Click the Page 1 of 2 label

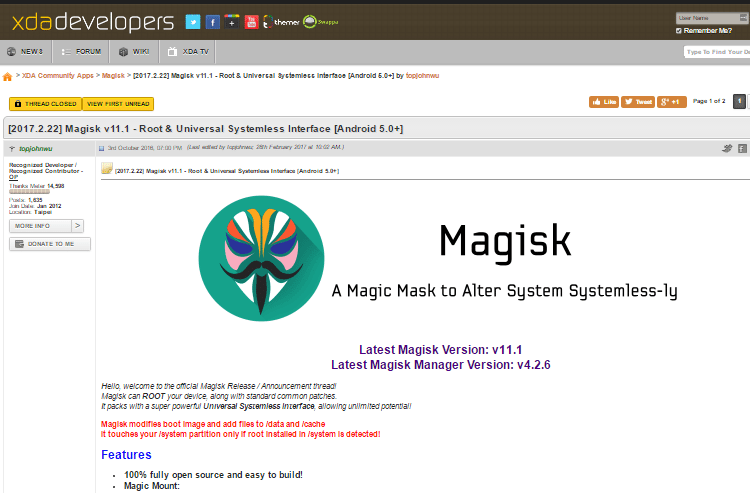pyautogui.click(x=709, y=101)
